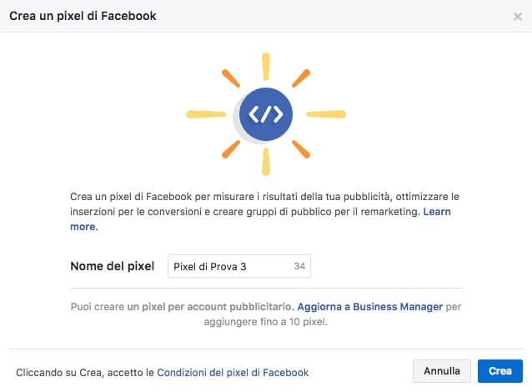
Task: Click the orange ray at lower-left of icon
Action: pyautogui.click(x=231, y=149)
